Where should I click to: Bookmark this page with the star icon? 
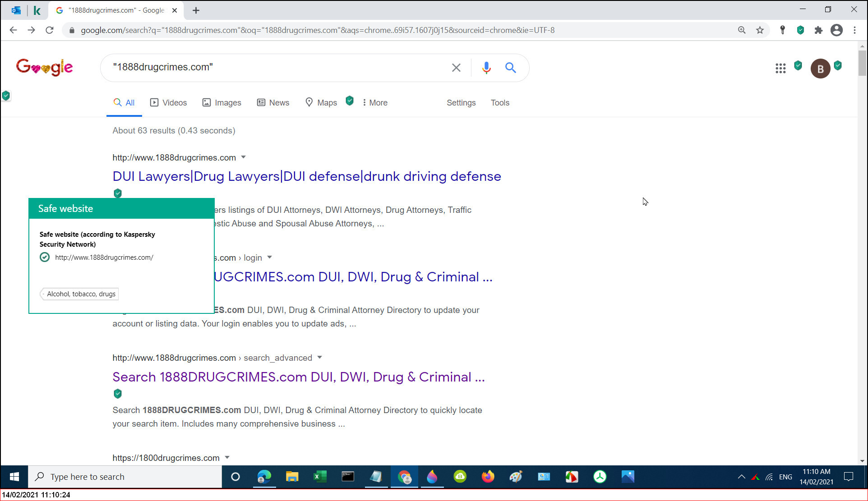click(x=760, y=30)
